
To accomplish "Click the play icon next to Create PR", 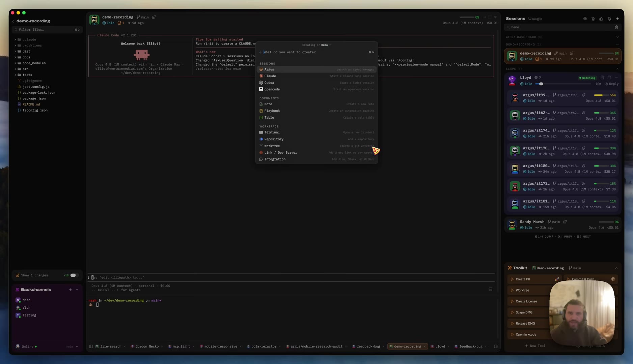I will tap(512, 279).
